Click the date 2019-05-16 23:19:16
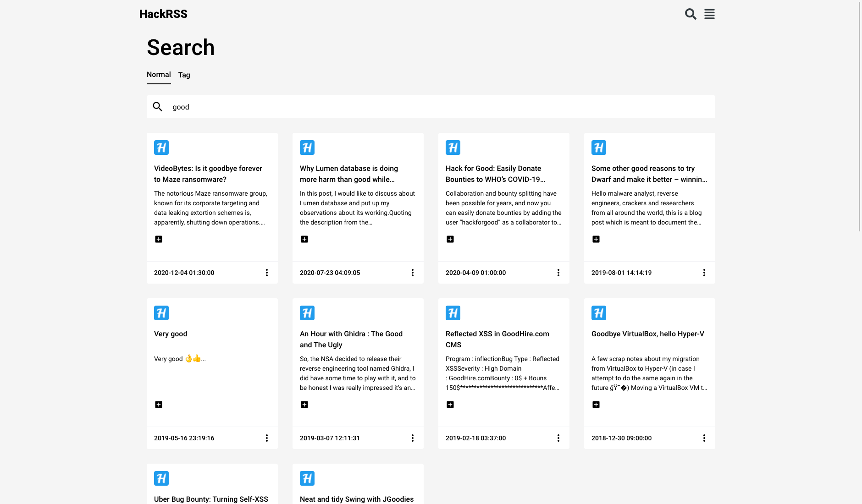This screenshot has height=504, width=862. pos(184,438)
